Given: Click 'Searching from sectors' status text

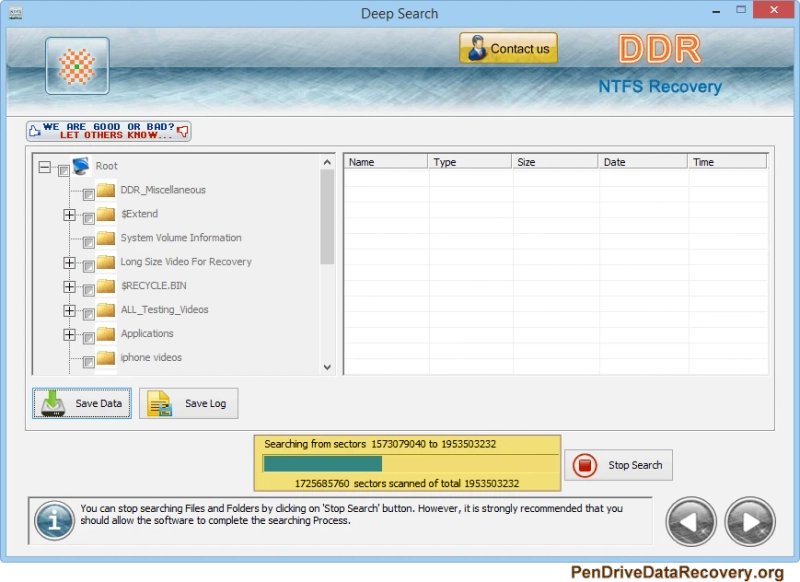Looking at the screenshot, I should pyautogui.click(x=380, y=444).
